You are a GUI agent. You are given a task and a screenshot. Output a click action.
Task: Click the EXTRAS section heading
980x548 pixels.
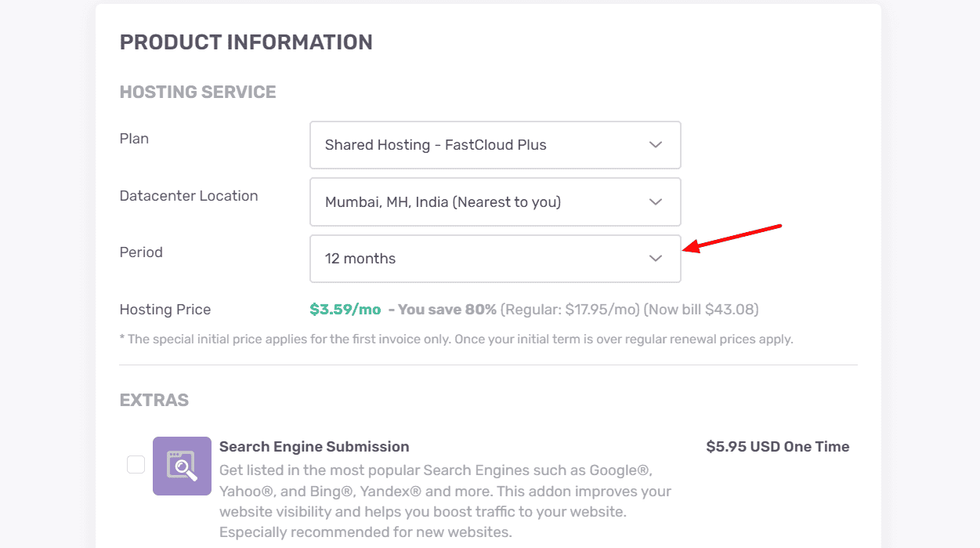point(154,400)
